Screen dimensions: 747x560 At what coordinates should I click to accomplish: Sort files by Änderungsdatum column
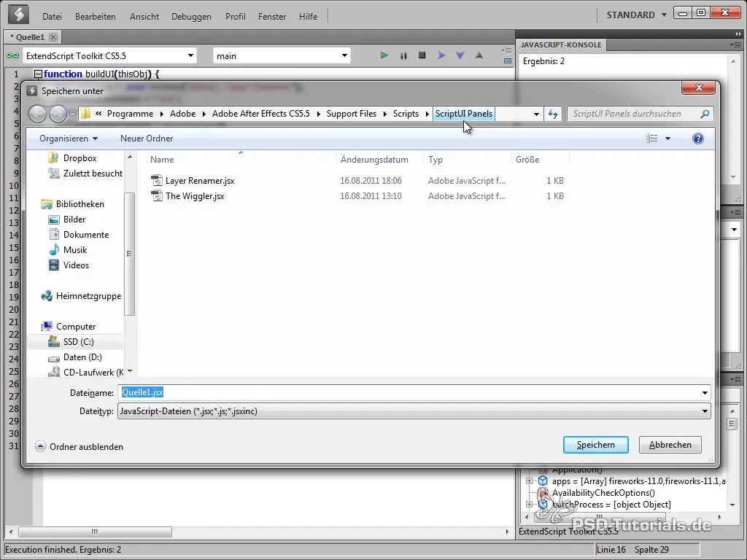(374, 160)
